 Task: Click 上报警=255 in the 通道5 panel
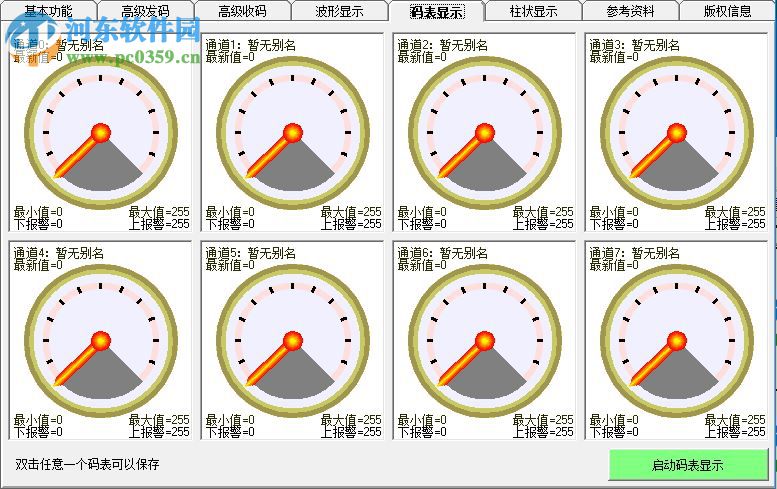coord(351,432)
